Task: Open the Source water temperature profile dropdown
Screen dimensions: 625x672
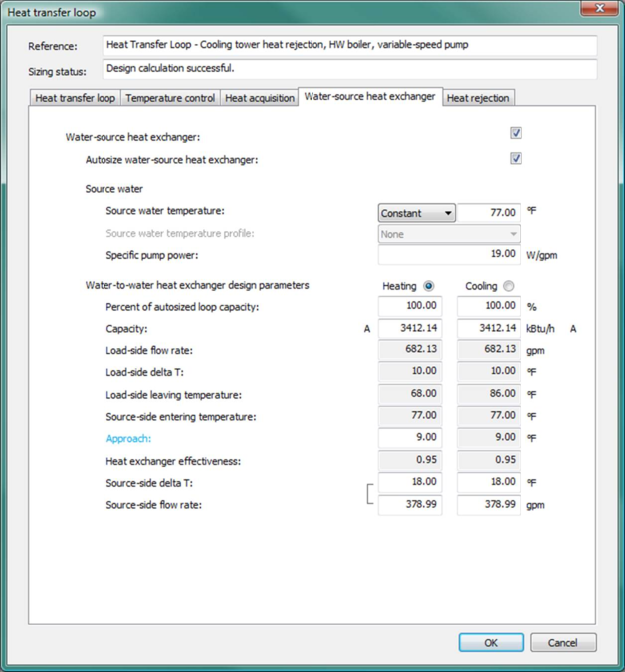Action: [449, 234]
